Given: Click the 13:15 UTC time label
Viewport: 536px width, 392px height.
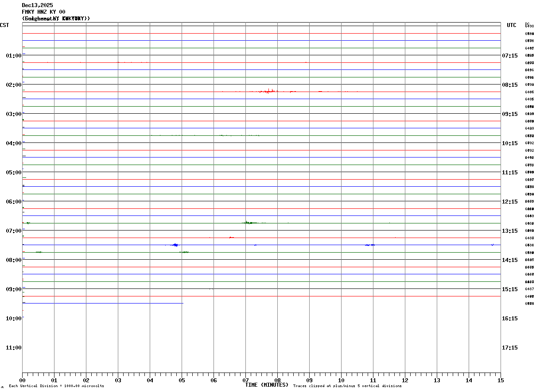Looking at the screenshot, I should point(510,231).
